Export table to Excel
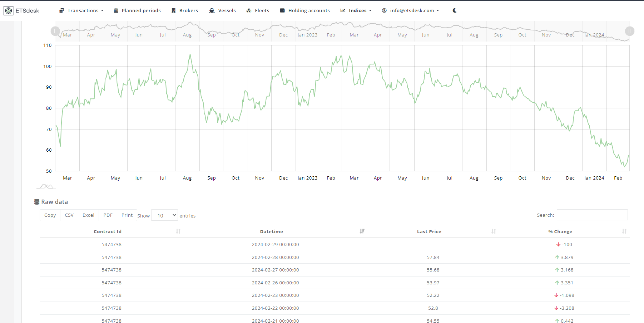 point(88,215)
